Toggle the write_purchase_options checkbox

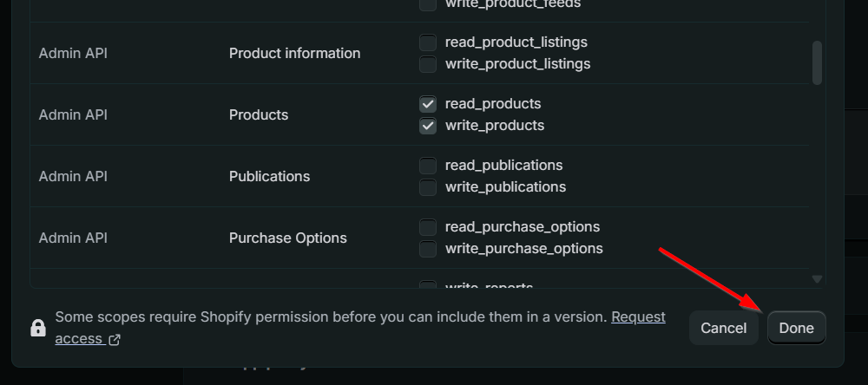[428, 249]
